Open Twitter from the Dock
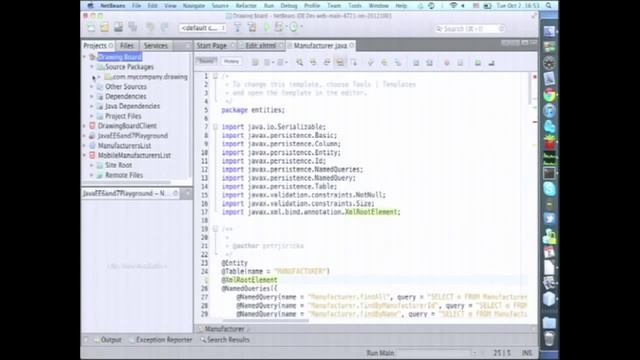Viewport: 640px width, 360px height. click(x=549, y=219)
